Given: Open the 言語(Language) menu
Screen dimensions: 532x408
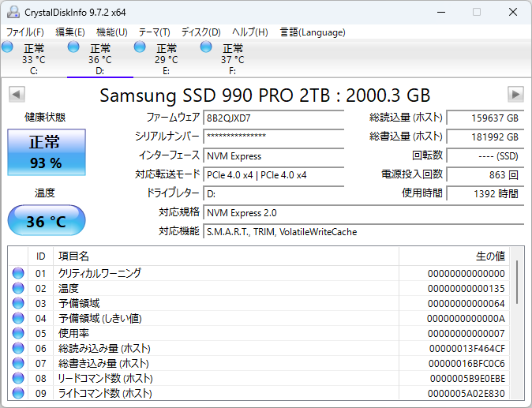Looking at the screenshot, I should tap(313, 32).
